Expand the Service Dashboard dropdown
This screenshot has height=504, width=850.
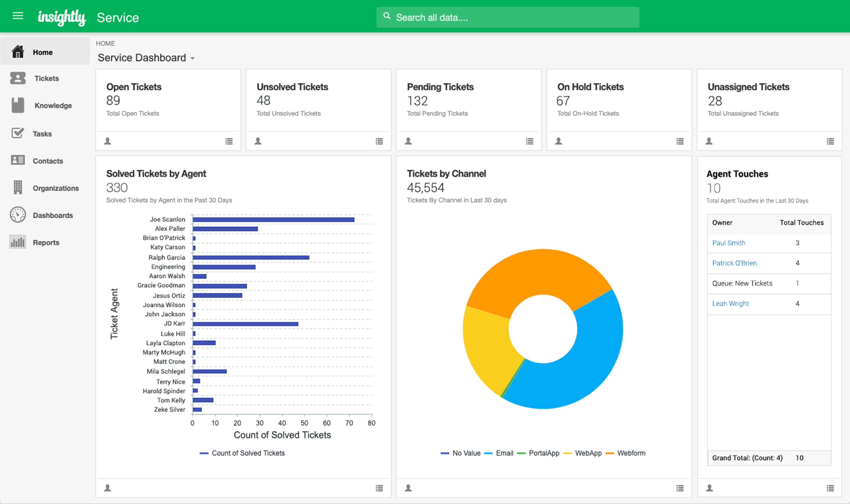193,59
